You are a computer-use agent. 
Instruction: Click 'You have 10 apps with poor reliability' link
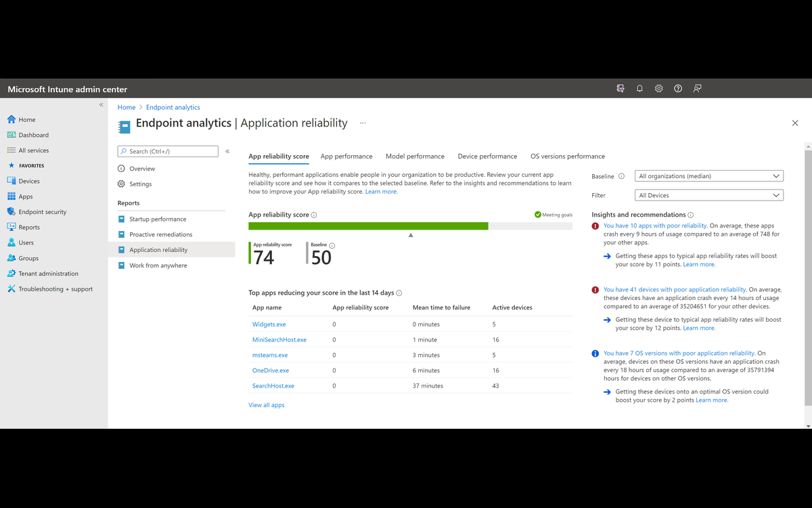pyautogui.click(x=655, y=226)
